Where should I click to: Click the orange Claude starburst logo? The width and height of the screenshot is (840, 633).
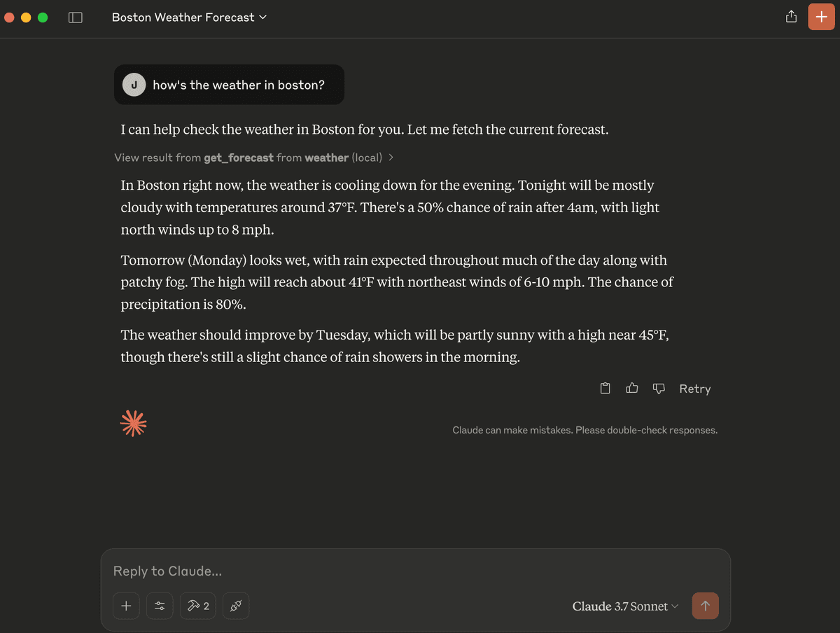click(x=133, y=423)
